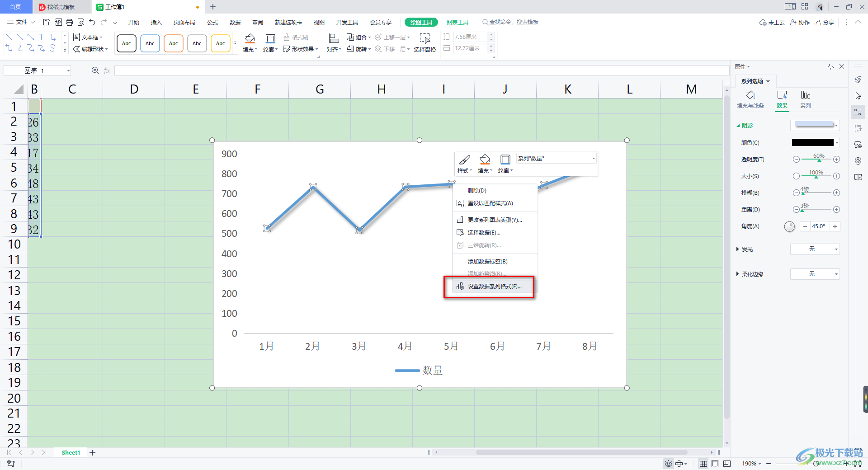
Task: Click the 分享 share button
Action: [825, 22]
